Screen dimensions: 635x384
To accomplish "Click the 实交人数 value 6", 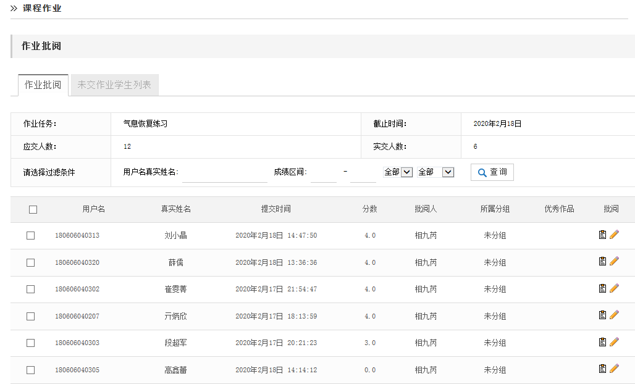I will (x=475, y=147).
